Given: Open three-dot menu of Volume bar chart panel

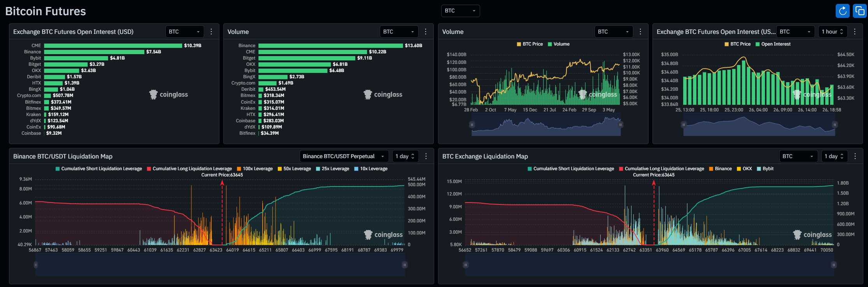Looking at the screenshot, I should click(x=426, y=32).
